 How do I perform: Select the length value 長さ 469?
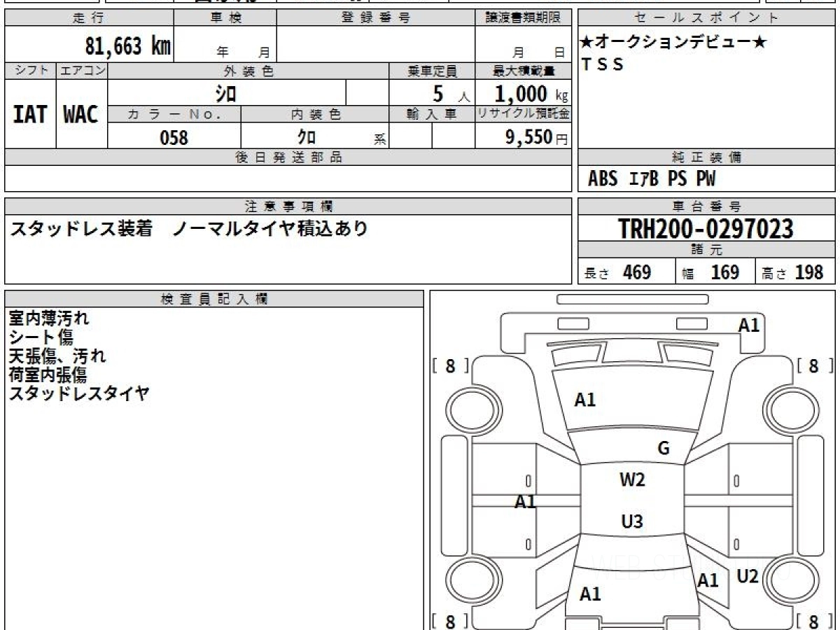617,272
